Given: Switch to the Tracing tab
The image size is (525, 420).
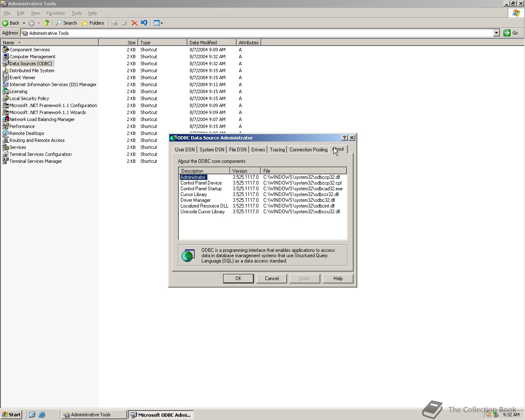Looking at the screenshot, I should tap(277, 150).
